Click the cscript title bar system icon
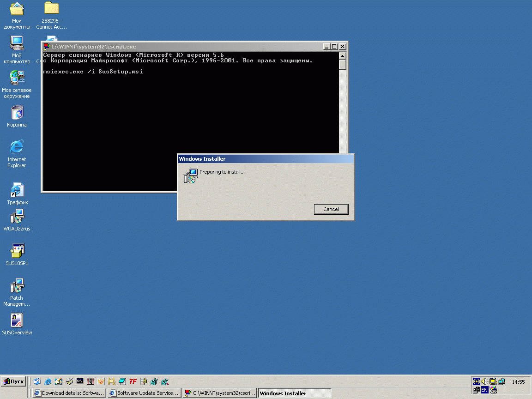Image resolution: width=532 pixels, height=399 pixels. (x=47, y=47)
